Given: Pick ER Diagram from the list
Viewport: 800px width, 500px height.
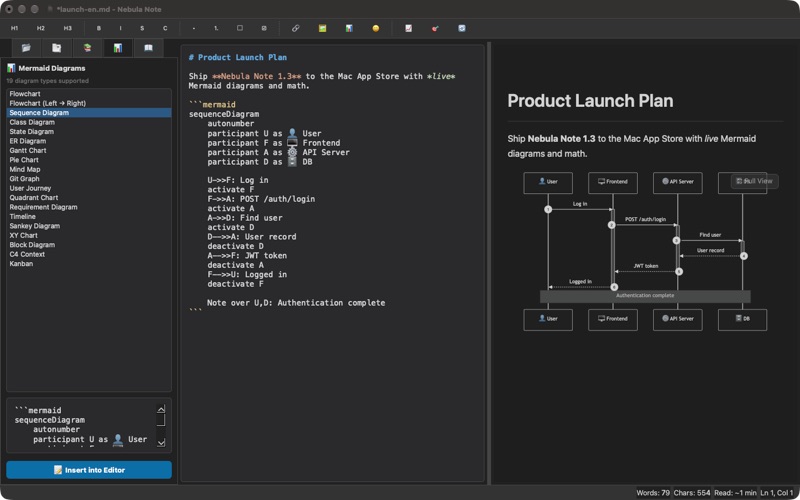Looking at the screenshot, I should (x=89, y=141).
